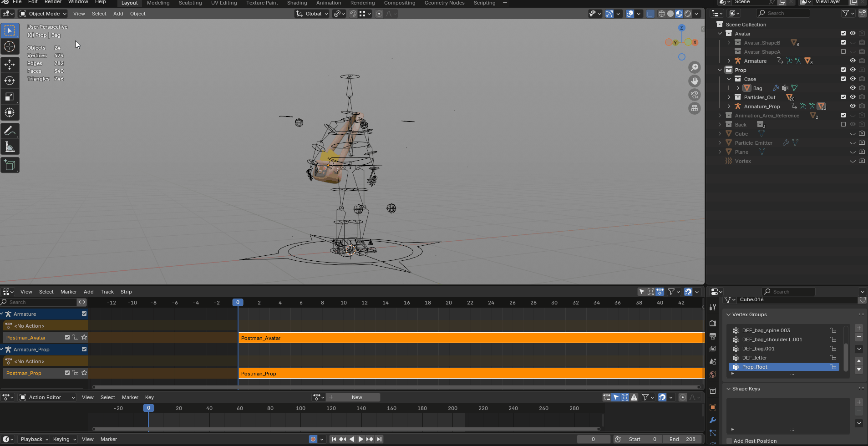
Task: Toggle camera view in viewport
Action: pos(695,95)
